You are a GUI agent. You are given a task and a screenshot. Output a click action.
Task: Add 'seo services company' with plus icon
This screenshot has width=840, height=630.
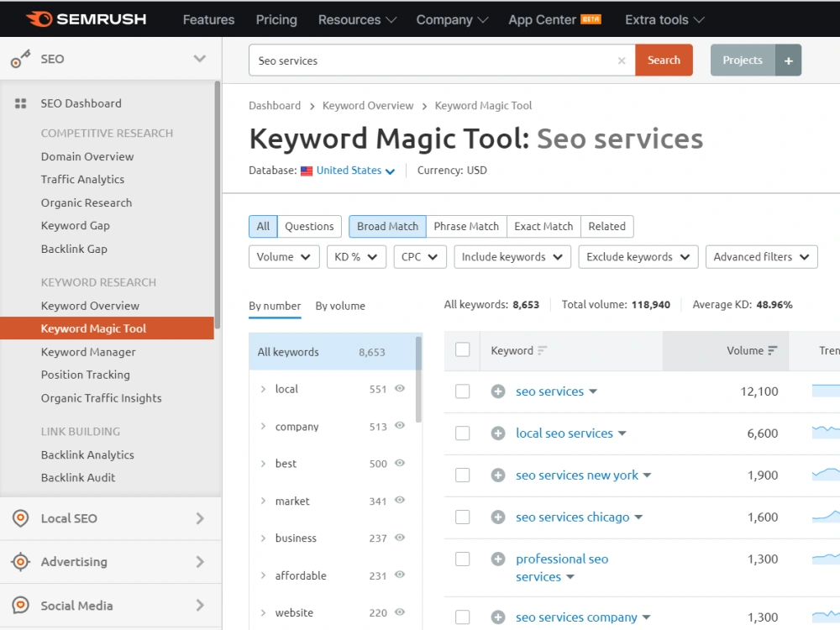pos(497,617)
